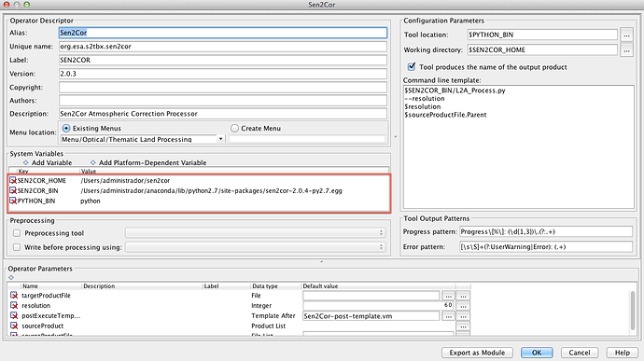Select the Template After data type cell
Viewport: 644px width, 361px height.
(x=275, y=316)
